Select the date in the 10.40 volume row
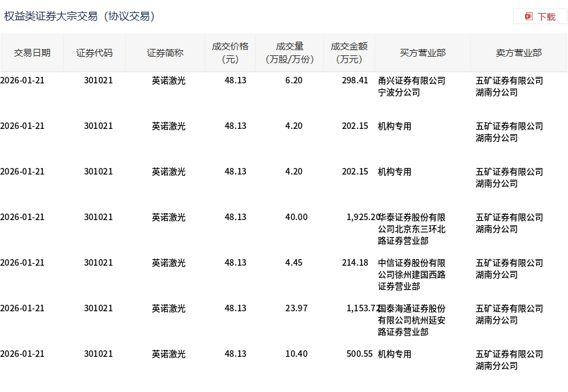Image resolution: width=568 pixels, height=392 pixels. 22,354
